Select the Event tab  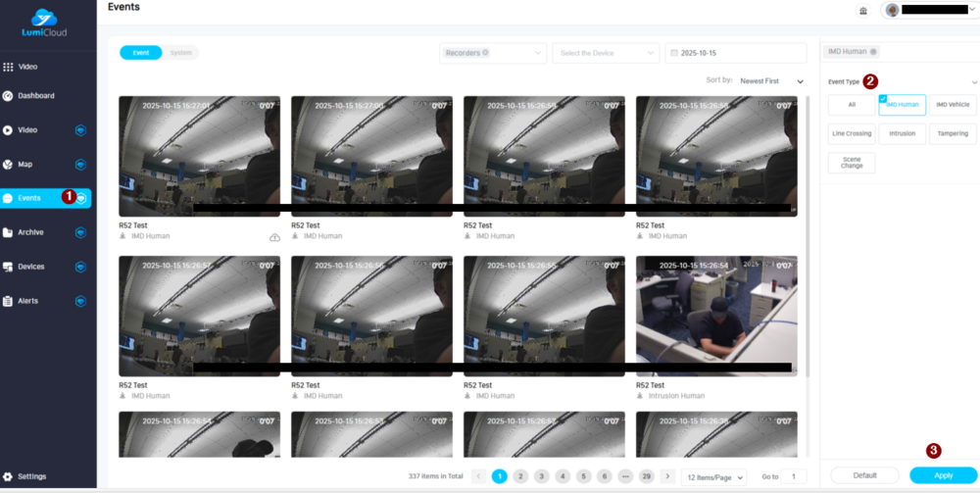point(141,53)
